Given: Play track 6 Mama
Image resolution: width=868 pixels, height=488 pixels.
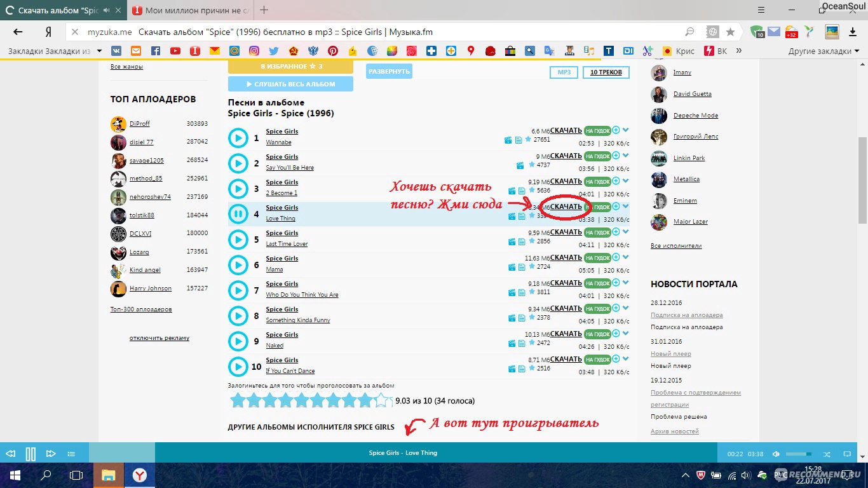Looking at the screenshot, I should [x=238, y=265].
